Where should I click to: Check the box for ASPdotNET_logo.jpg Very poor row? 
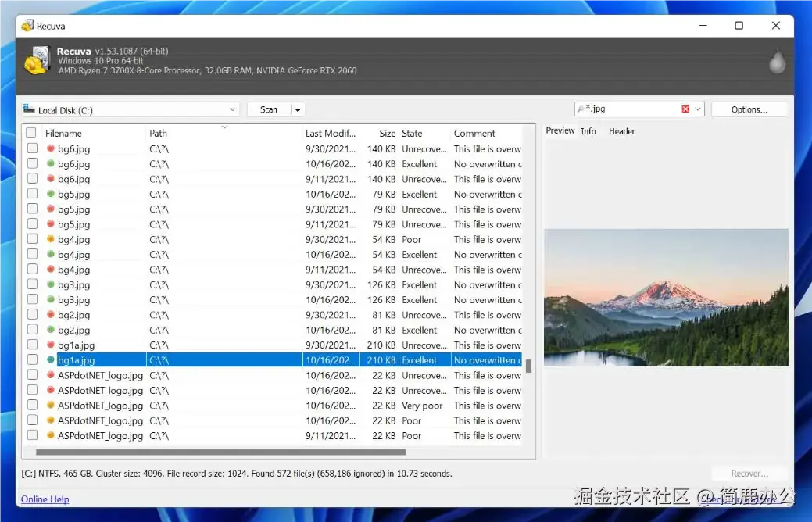coord(32,405)
